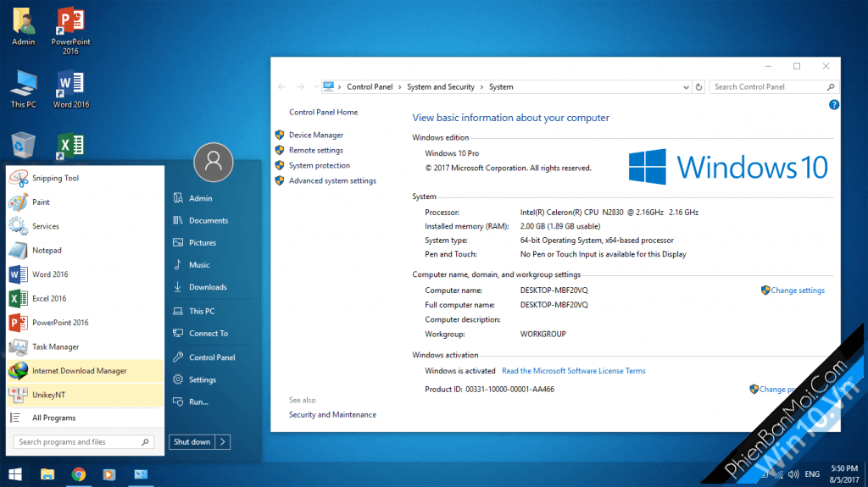Screen dimensions: 868x487
Task: Click the back arrow in Control Panel
Action: [x=281, y=87]
